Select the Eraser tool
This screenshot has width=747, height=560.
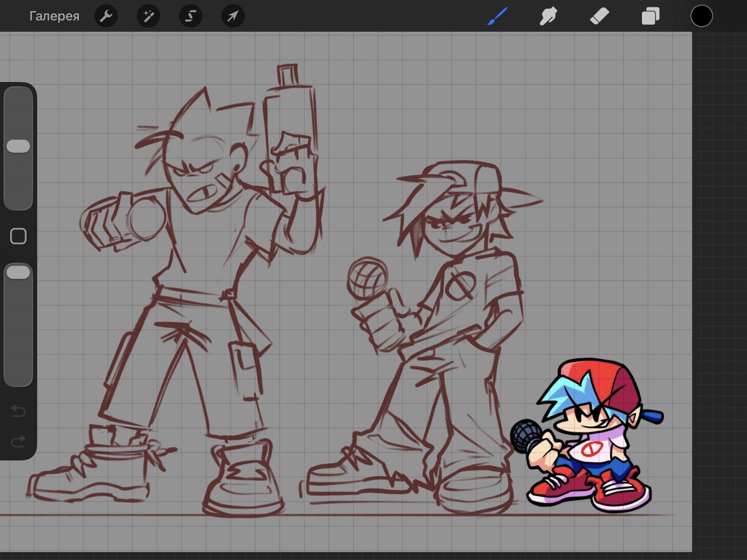(598, 16)
